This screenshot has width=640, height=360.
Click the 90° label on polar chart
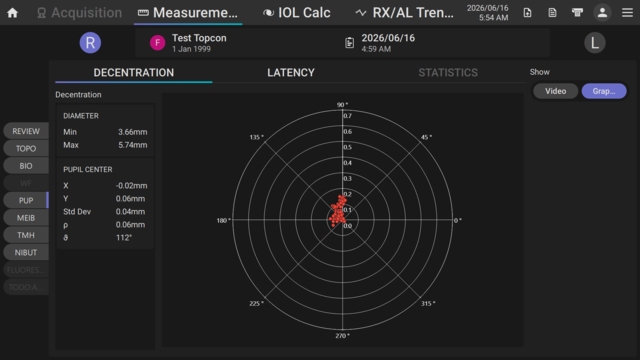coord(342,104)
